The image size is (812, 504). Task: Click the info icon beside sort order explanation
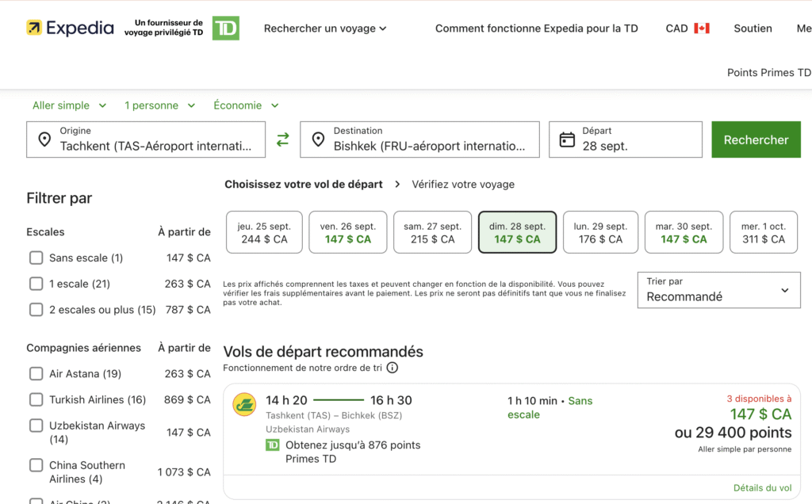click(393, 368)
